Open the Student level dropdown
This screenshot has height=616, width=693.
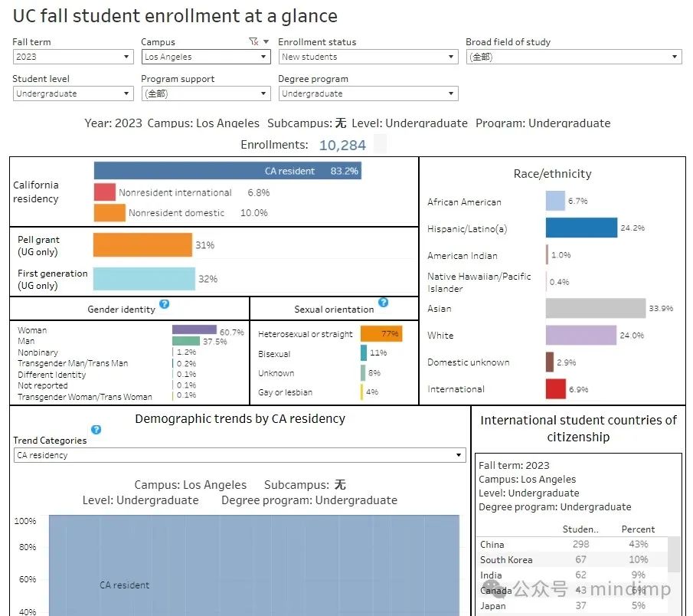click(74, 93)
